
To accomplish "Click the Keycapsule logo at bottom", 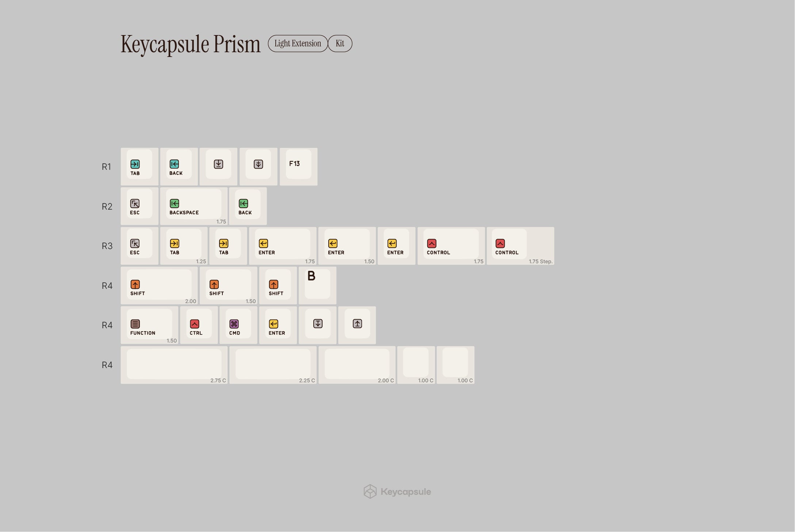I will point(397,491).
